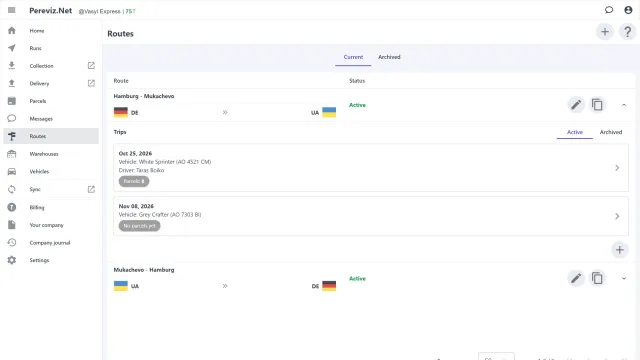Click Active status of Hamburg - Mukachevo

(x=357, y=105)
